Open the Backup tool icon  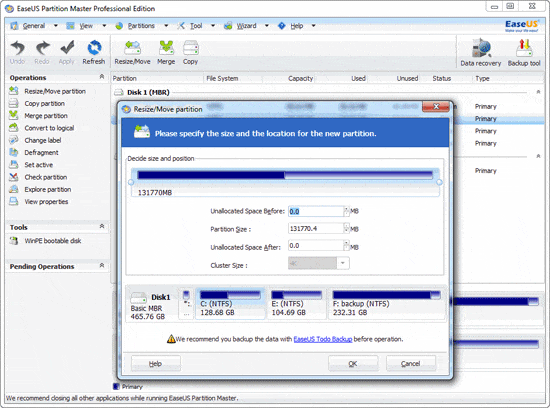tap(524, 48)
